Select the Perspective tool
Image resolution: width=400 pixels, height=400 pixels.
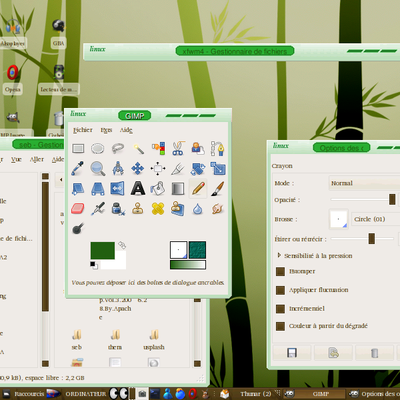coord(98,189)
